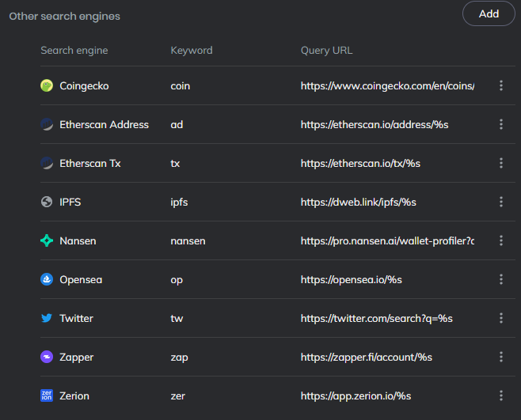
Task: Click the keyword 'op'
Action: [x=177, y=281]
